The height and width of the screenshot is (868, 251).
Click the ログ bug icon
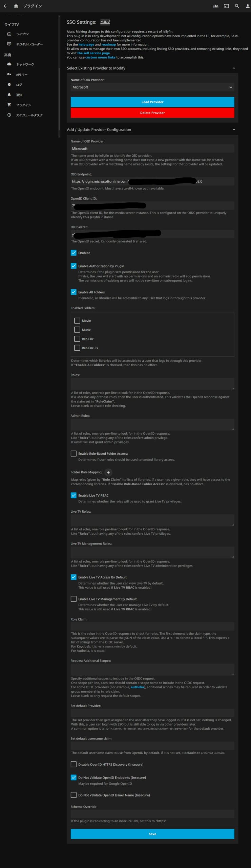click(9, 84)
